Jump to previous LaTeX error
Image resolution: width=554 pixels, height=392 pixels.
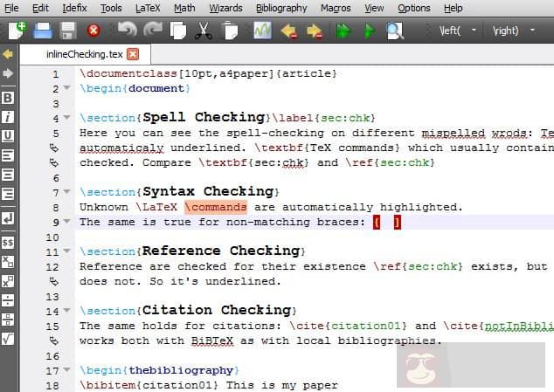click(x=288, y=31)
